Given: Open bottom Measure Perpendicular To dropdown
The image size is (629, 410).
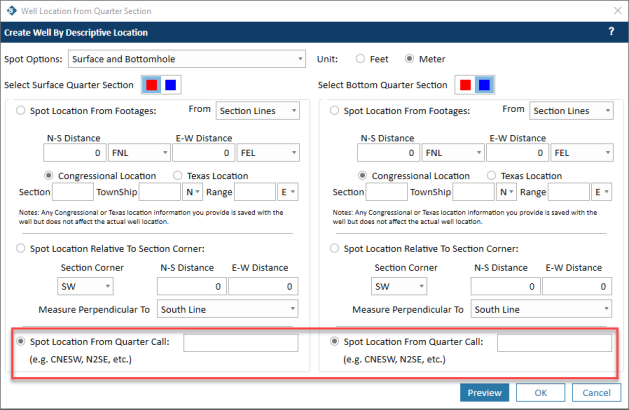Looking at the screenshot, I should tap(541, 309).
